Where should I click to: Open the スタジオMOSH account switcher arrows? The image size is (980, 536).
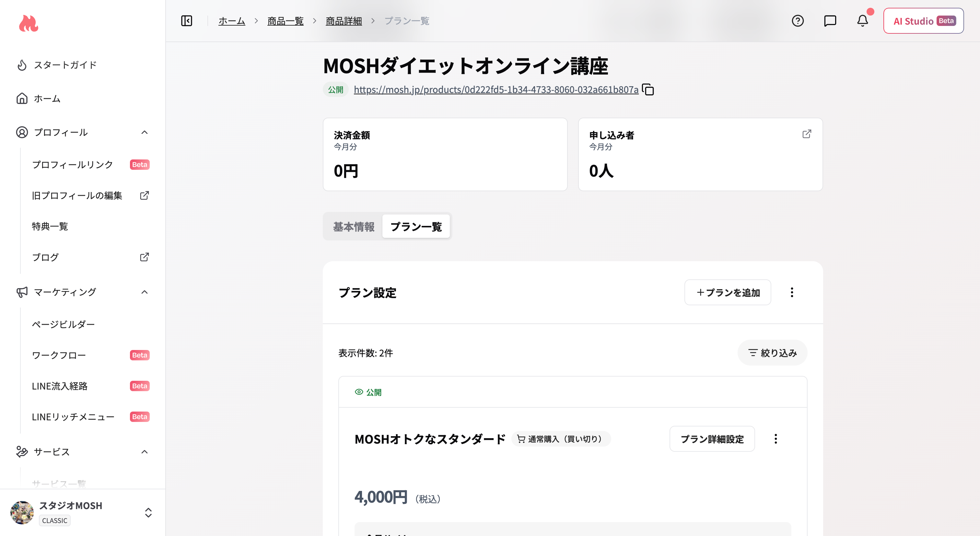(148, 512)
